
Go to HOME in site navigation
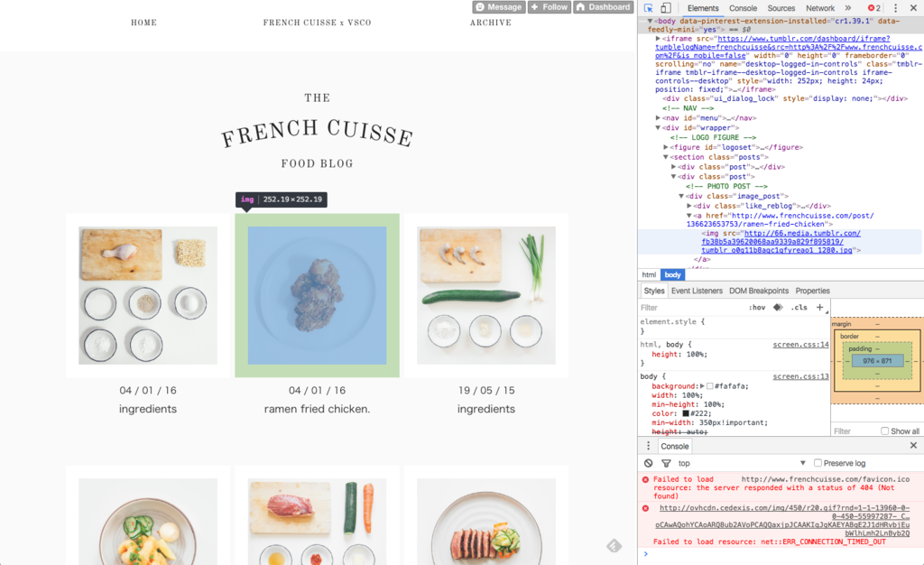(143, 23)
